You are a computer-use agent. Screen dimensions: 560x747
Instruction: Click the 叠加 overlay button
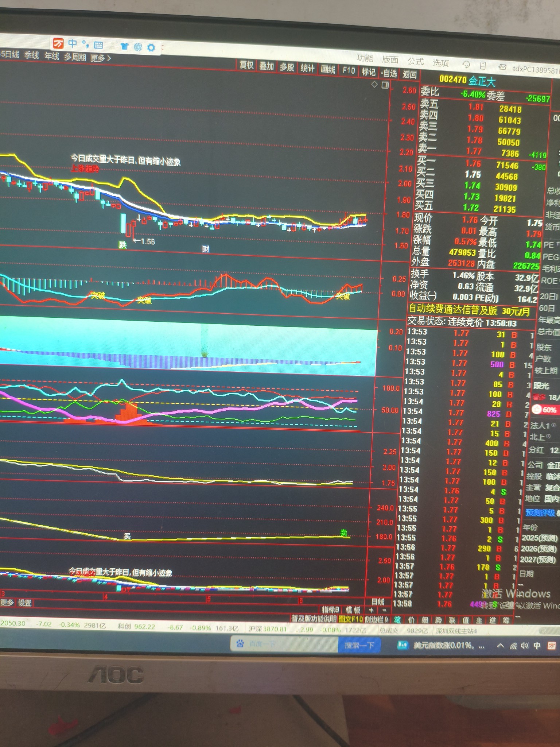coord(267,66)
